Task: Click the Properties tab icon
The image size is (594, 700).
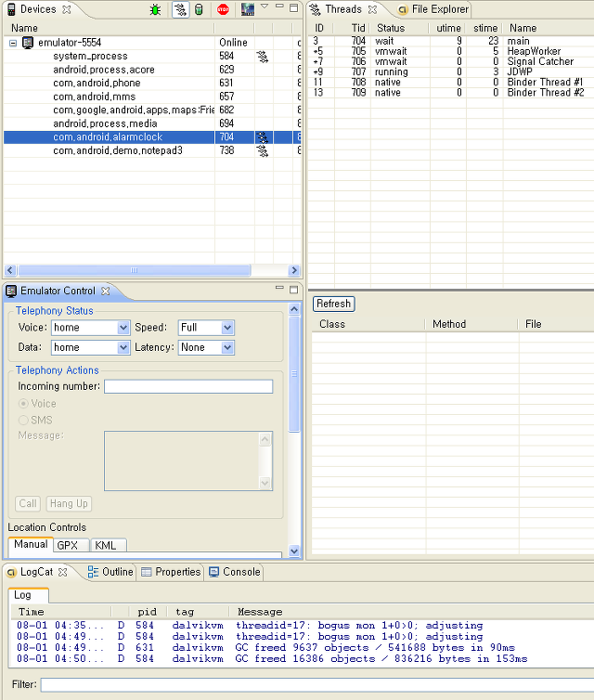Action: point(147,572)
